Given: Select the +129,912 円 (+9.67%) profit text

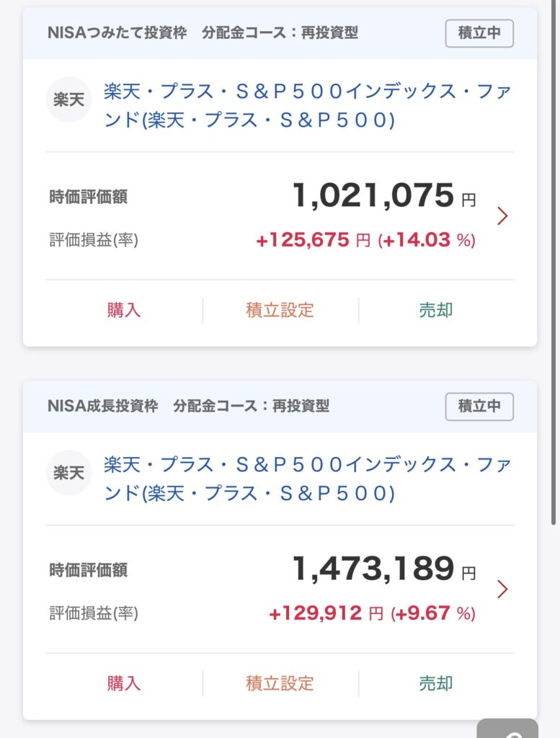Looking at the screenshot, I should point(372,613).
